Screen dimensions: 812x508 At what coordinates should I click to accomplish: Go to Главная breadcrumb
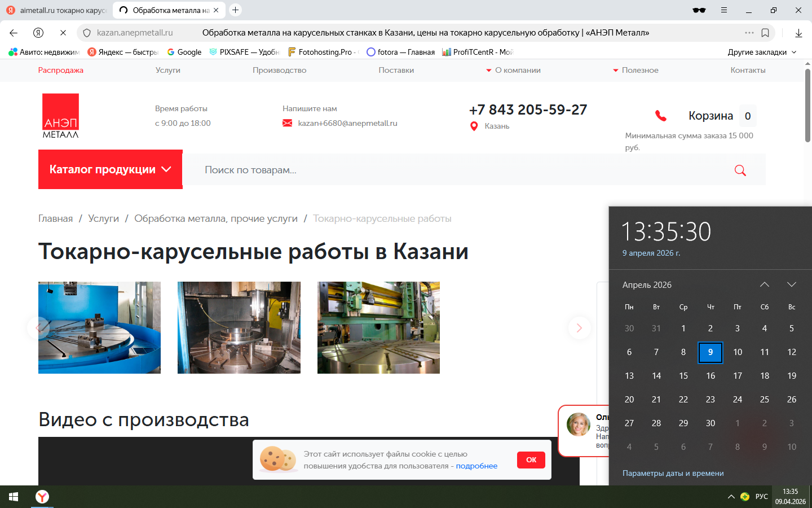[x=55, y=218]
